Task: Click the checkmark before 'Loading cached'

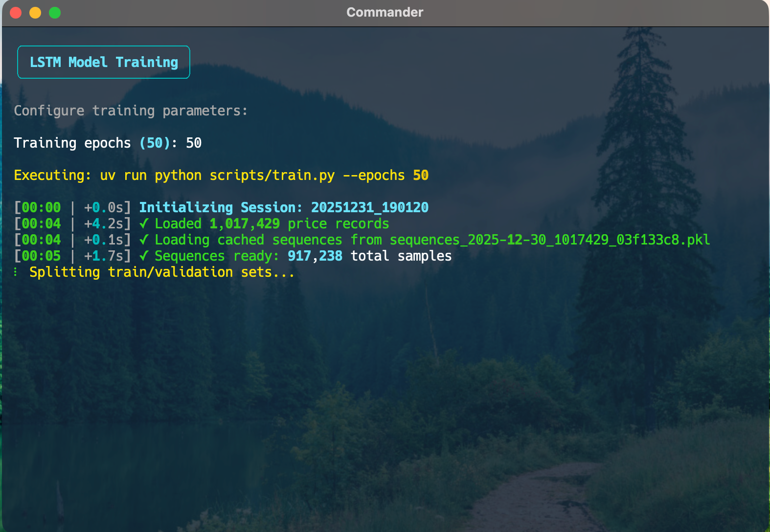Action: point(144,240)
